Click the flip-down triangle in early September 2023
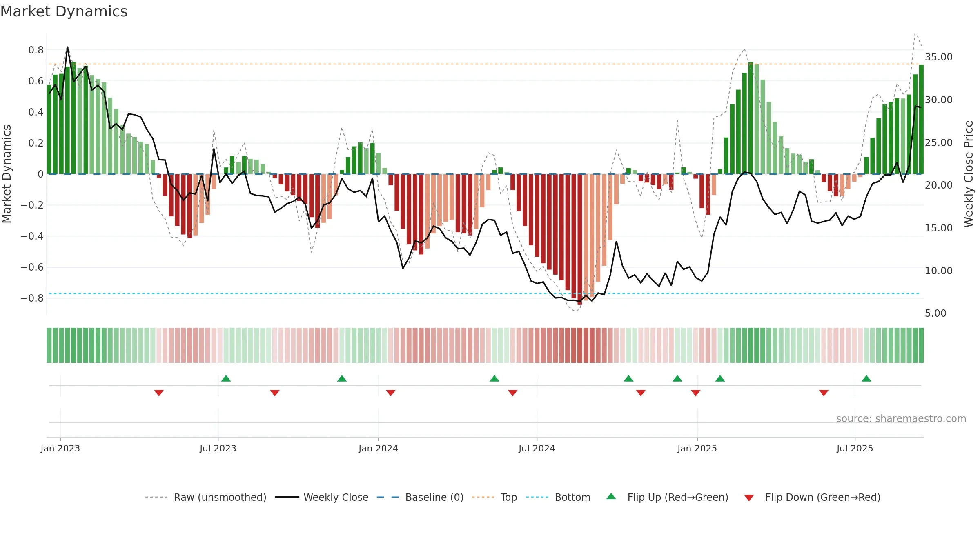 (275, 393)
